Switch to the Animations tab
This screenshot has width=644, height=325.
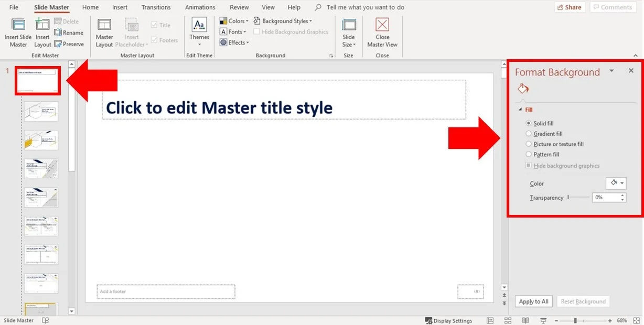(200, 7)
